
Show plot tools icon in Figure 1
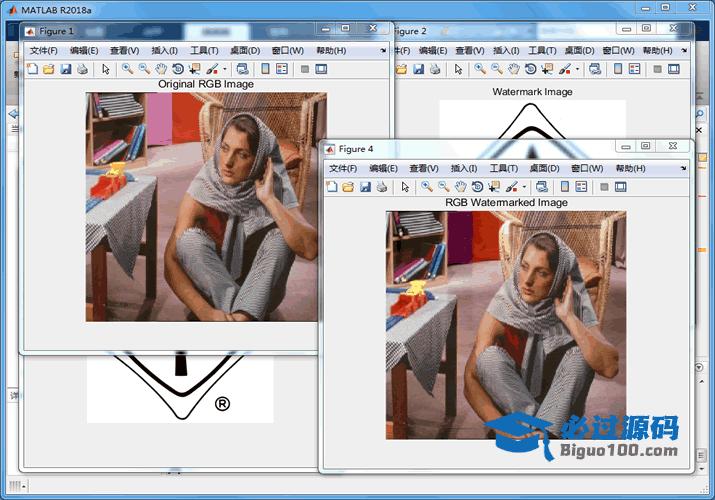321,69
